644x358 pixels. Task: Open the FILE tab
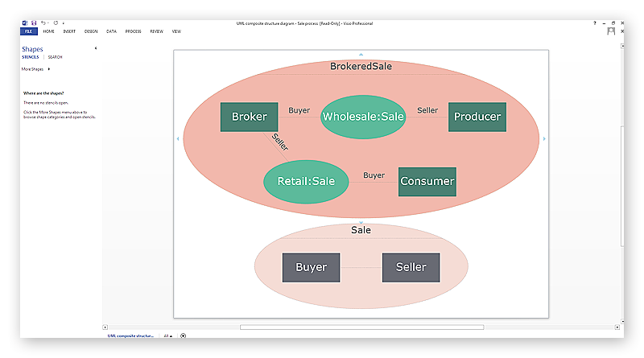point(29,31)
